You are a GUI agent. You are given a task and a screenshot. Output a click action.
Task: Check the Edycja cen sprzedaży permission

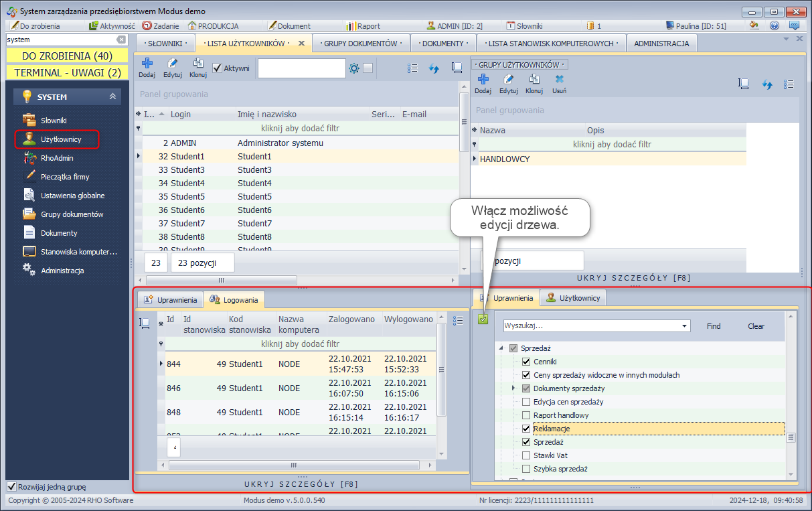pyautogui.click(x=526, y=402)
